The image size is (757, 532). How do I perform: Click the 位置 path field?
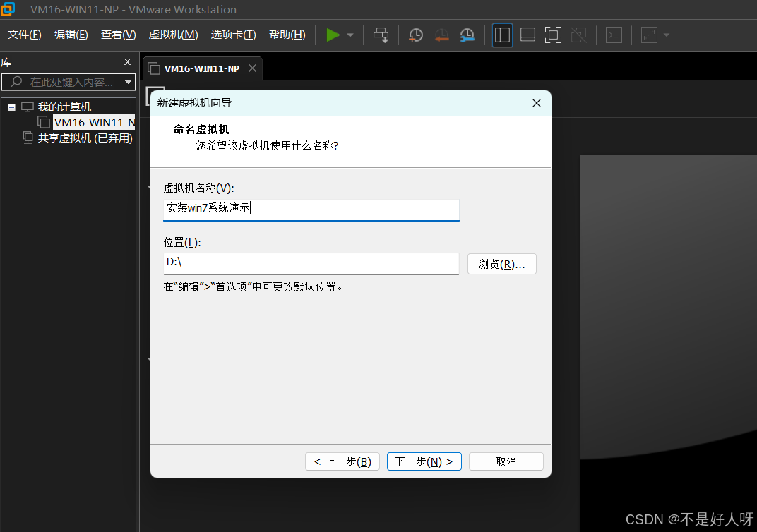[x=311, y=263]
